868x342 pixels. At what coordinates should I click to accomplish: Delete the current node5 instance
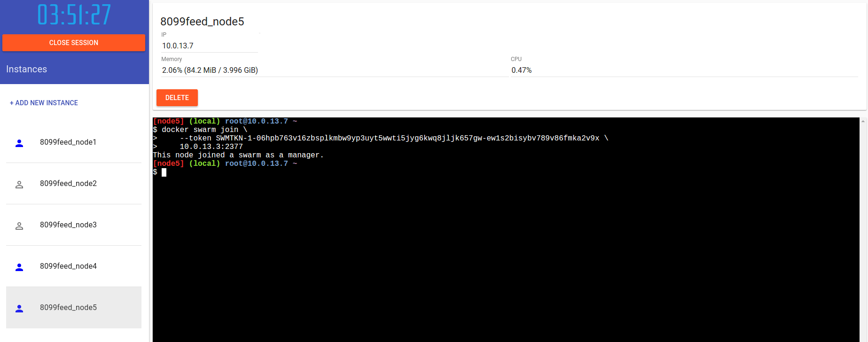pos(177,98)
